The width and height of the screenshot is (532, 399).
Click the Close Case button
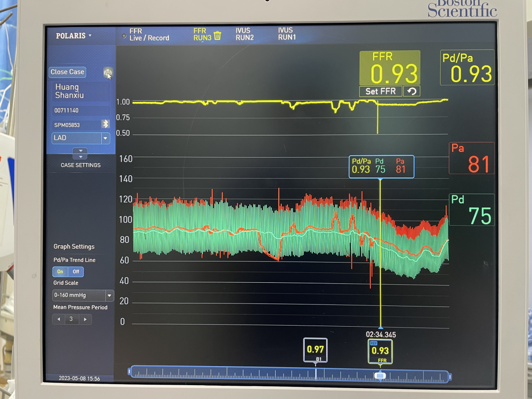[x=67, y=72]
